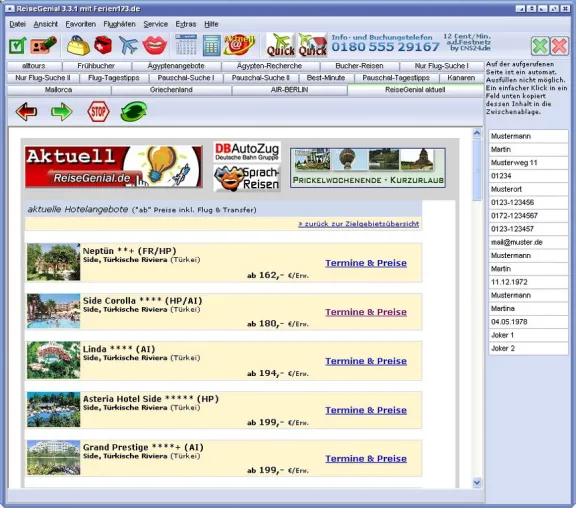Open the blue airplane flight icon
Image resolution: width=576 pixels, height=508 pixels.
[x=128, y=46]
